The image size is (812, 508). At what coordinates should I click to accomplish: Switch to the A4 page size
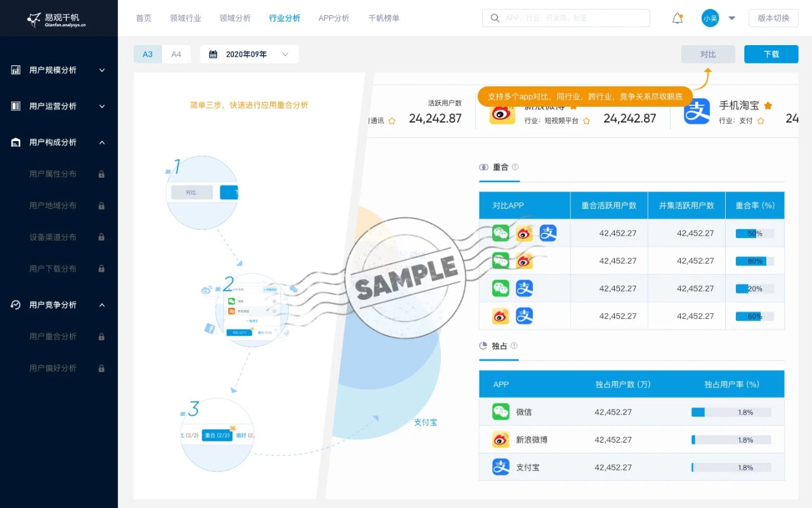point(176,54)
